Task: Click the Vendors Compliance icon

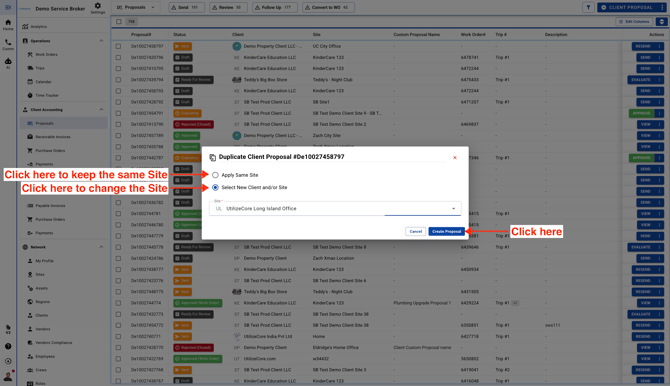Action: click(x=30, y=343)
